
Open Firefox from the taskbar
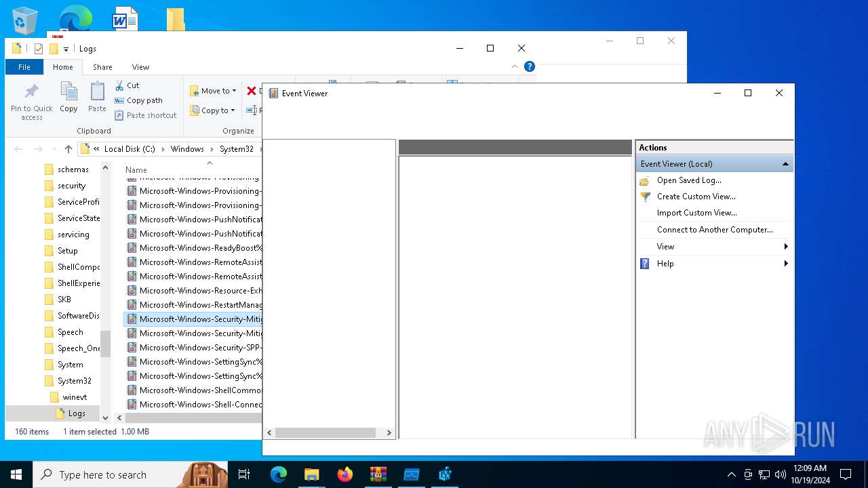[345, 474]
